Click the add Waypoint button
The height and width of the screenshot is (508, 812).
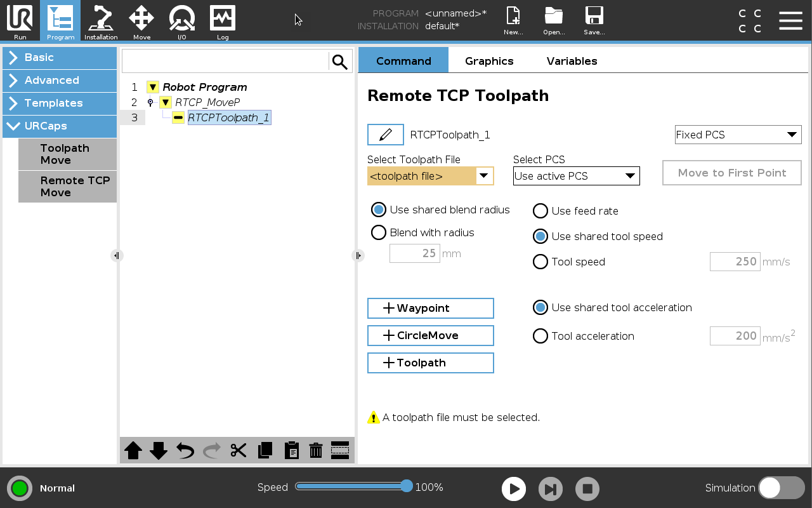430,308
